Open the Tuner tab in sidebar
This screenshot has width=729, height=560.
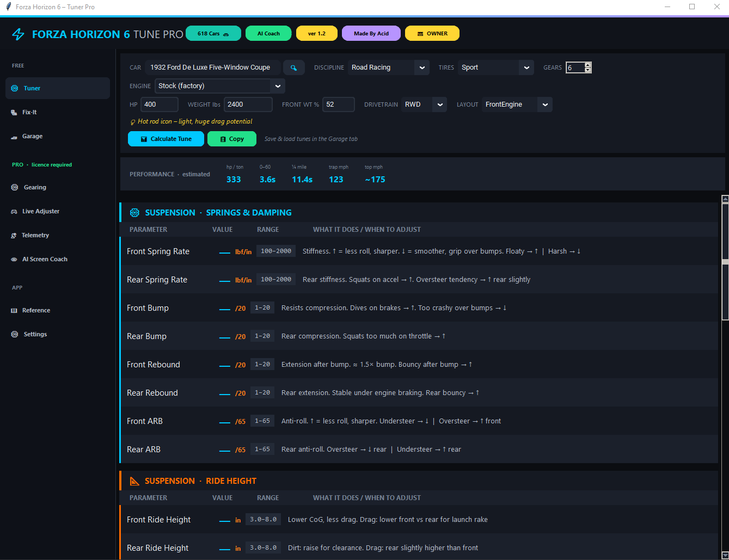point(58,88)
